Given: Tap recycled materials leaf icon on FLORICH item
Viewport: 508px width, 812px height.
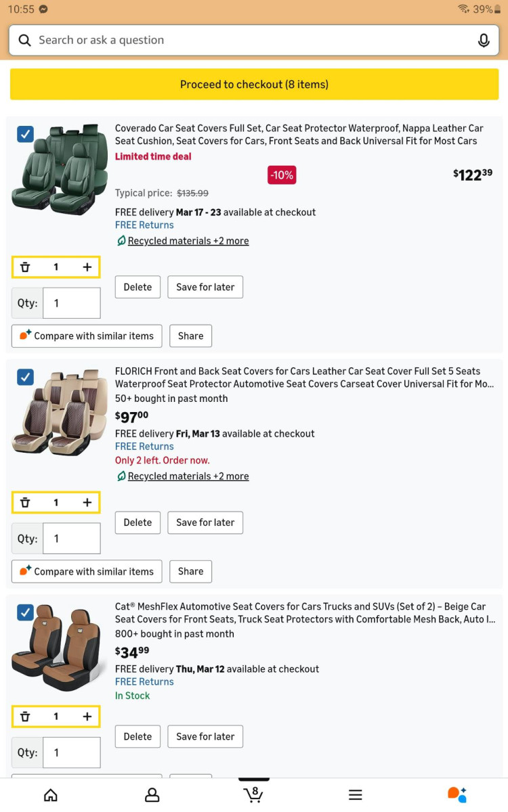Looking at the screenshot, I should point(121,476).
